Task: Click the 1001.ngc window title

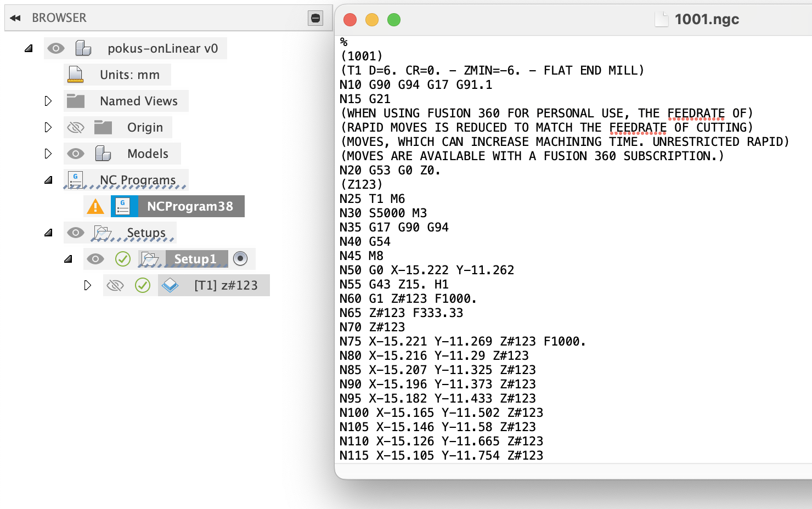Action: (707, 19)
